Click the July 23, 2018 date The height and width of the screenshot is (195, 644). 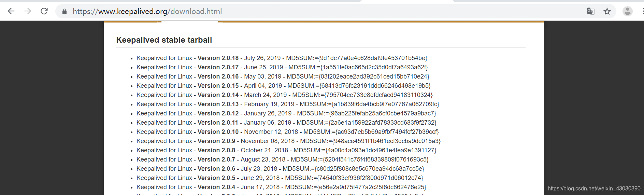click(259, 169)
